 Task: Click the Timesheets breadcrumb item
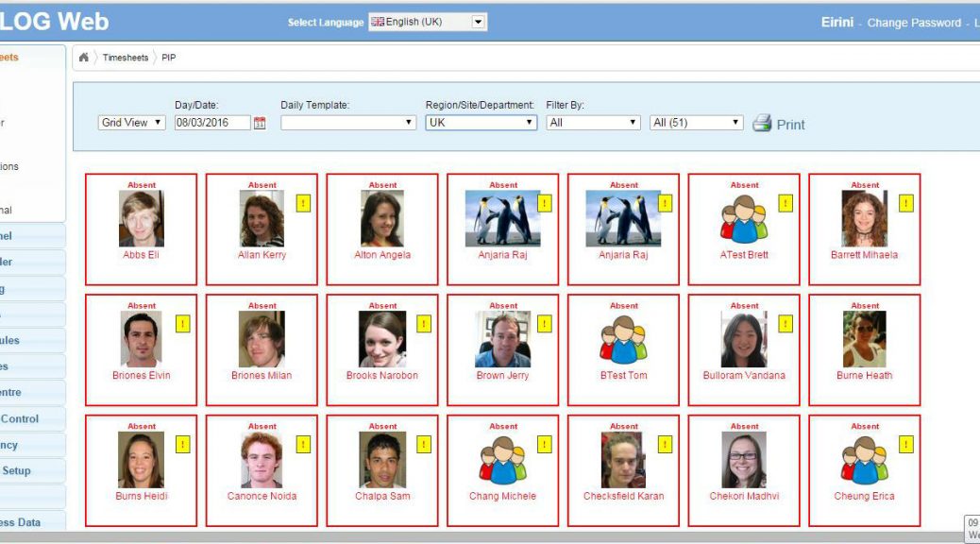point(125,58)
